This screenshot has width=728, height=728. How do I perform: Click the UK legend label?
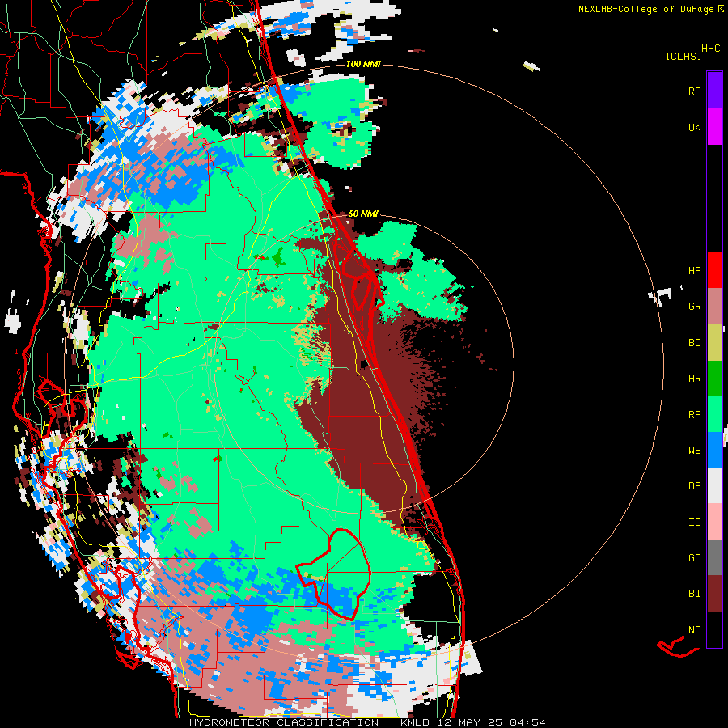click(x=694, y=127)
